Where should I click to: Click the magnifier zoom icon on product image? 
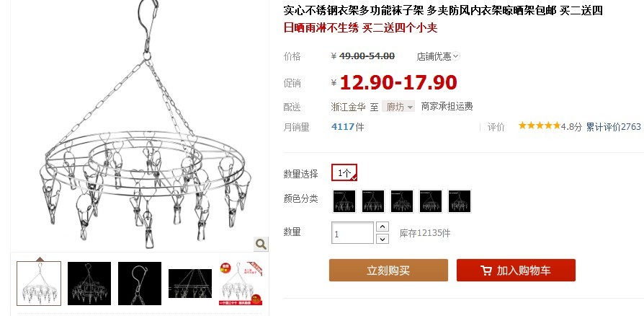[261, 244]
